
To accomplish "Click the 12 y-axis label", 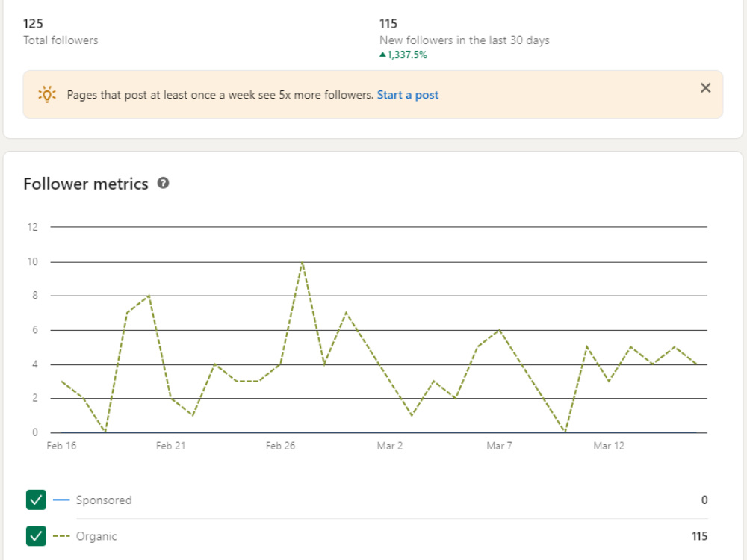I will (32, 227).
